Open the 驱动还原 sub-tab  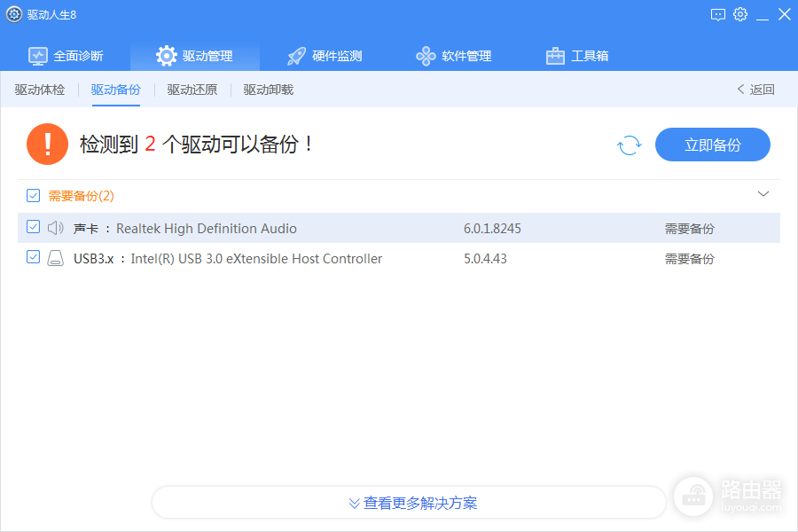click(x=192, y=90)
